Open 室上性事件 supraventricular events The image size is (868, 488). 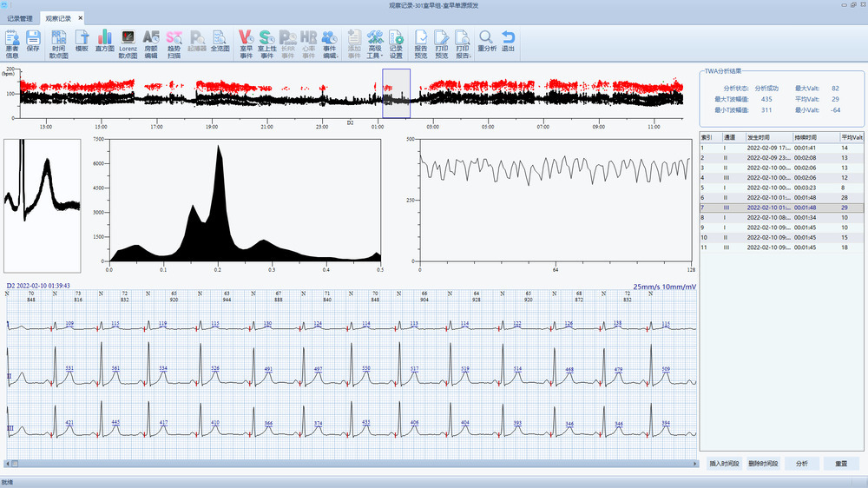pos(266,43)
